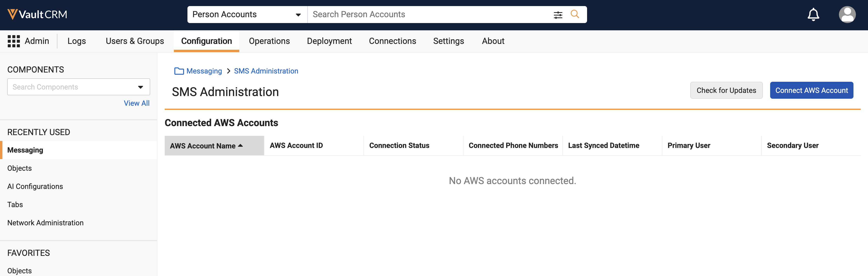Open the user profile avatar menu
The image size is (868, 276).
click(847, 15)
